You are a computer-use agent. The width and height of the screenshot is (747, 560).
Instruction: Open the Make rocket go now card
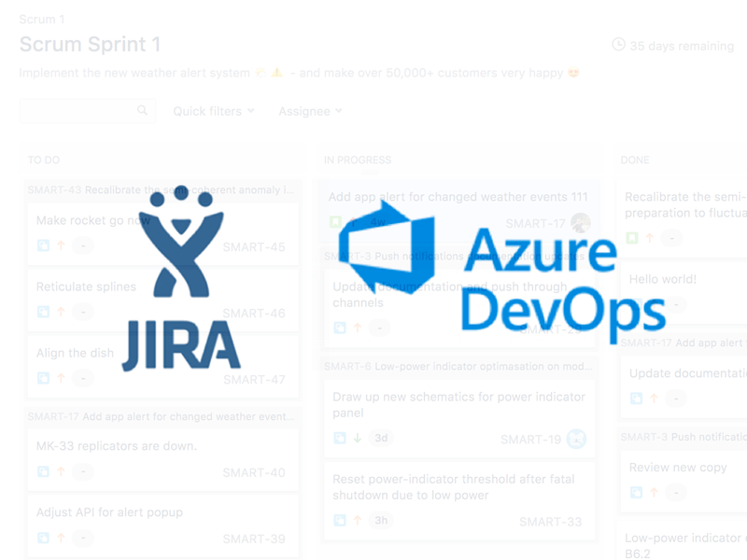click(92, 220)
